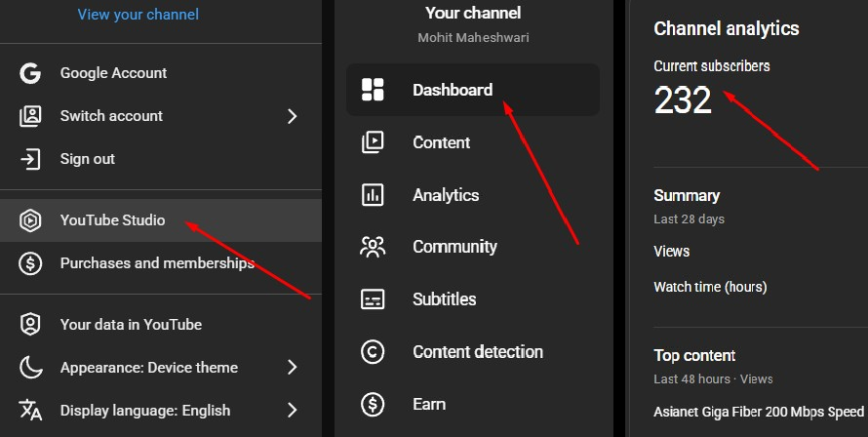Click Channel analytics heading
Image resolution: width=868 pixels, height=437 pixels.
coord(727,29)
